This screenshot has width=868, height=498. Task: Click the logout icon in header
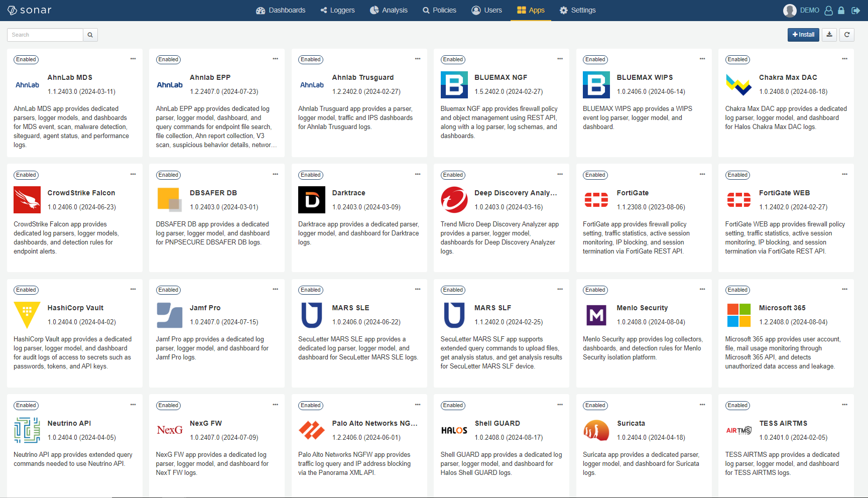click(856, 10)
